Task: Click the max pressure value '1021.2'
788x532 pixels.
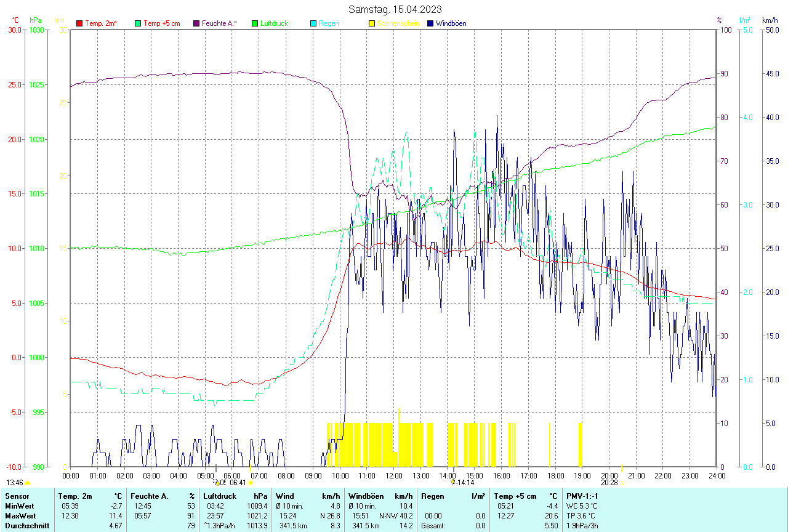Action: coord(257,516)
